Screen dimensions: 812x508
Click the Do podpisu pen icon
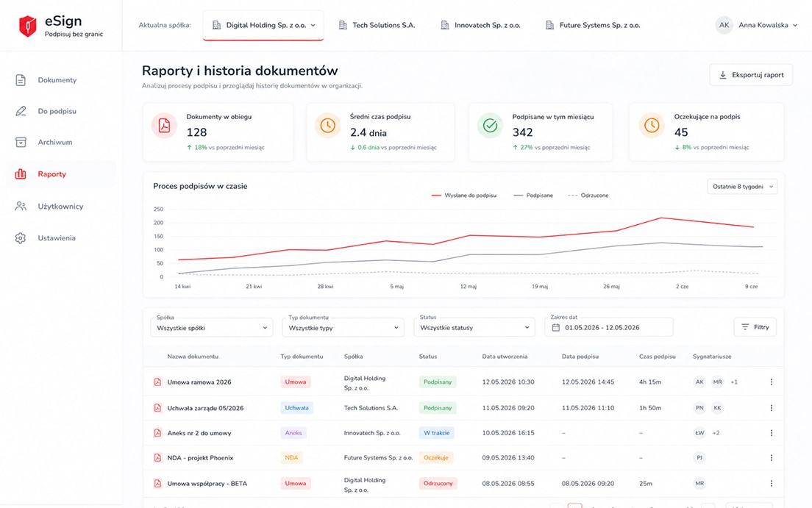(21, 111)
